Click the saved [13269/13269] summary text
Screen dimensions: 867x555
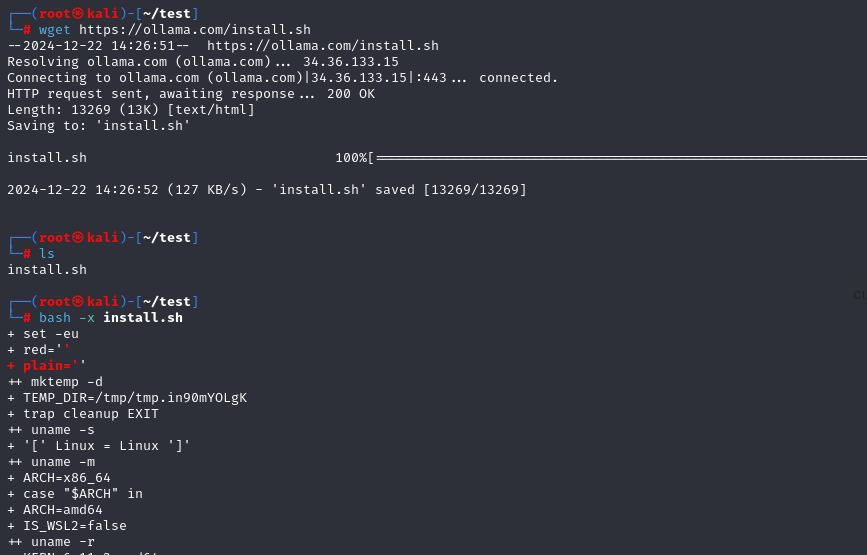(x=451, y=190)
